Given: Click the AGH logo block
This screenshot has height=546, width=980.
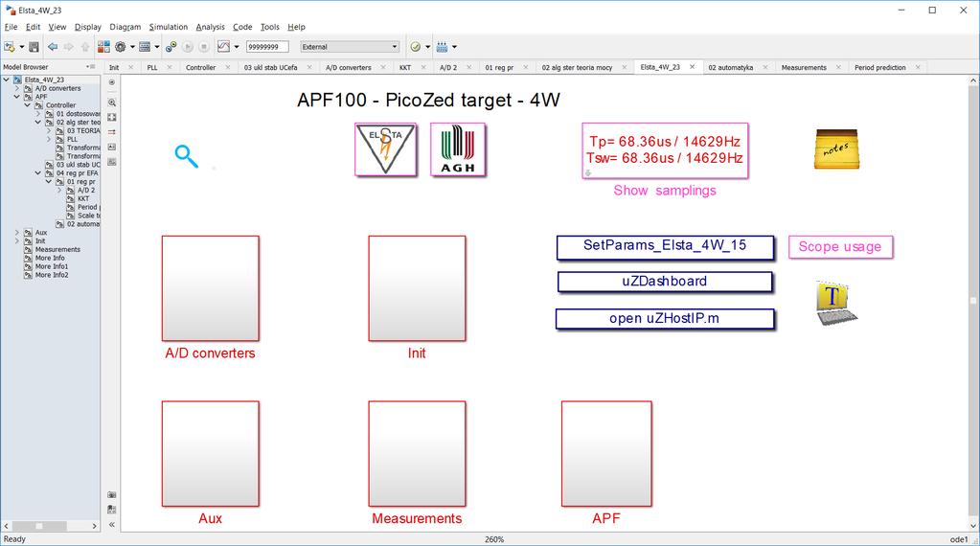Looking at the screenshot, I should coord(458,150).
